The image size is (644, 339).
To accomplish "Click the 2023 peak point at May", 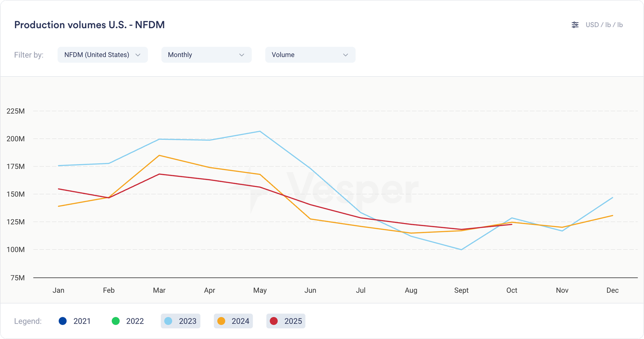I will [x=260, y=131].
